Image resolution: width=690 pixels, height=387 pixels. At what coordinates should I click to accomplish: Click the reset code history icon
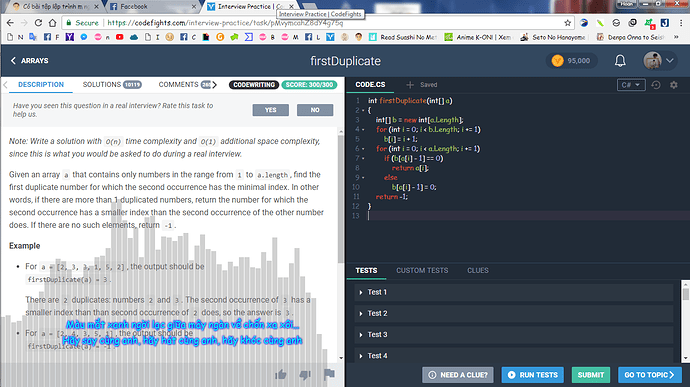click(x=656, y=85)
